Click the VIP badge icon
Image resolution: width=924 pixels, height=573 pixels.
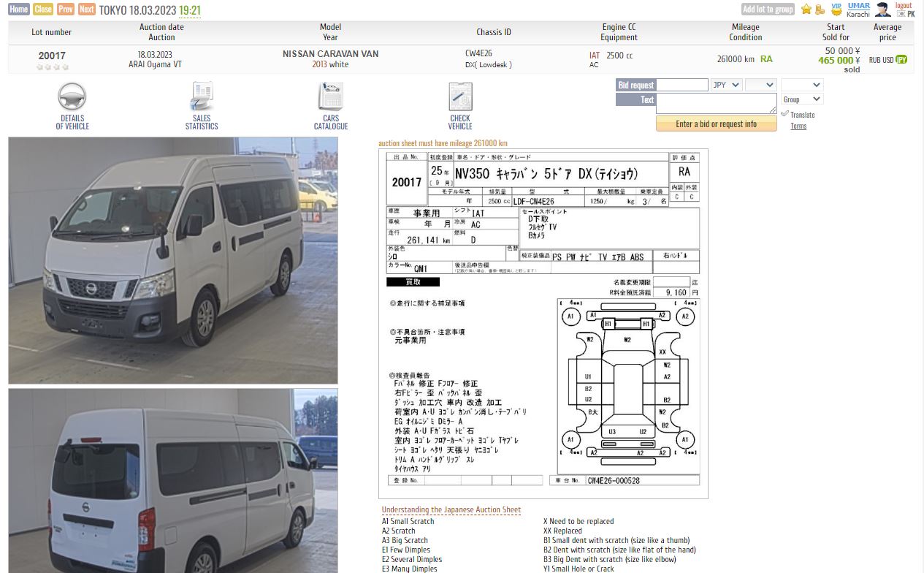coord(836,10)
